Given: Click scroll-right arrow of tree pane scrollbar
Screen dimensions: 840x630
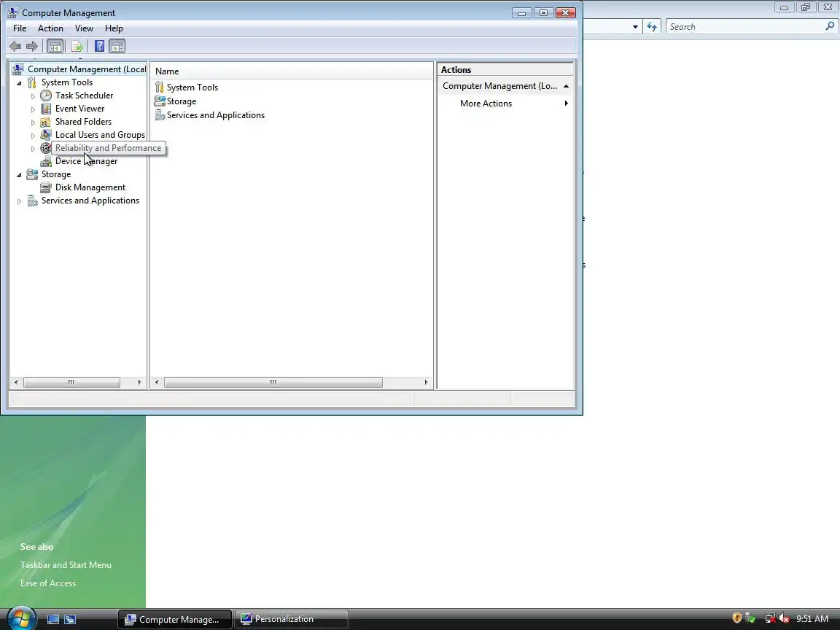Looking at the screenshot, I should point(139,382).
